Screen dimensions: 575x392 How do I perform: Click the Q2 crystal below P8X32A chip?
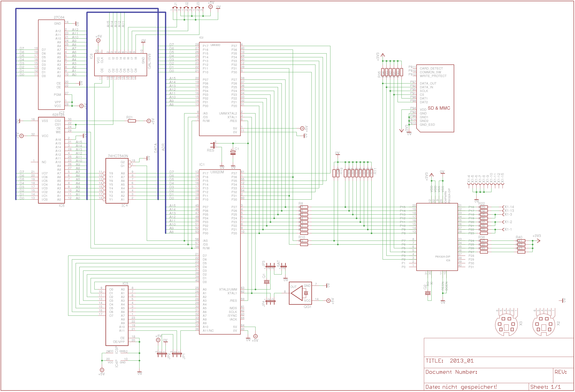pos(428,293)
